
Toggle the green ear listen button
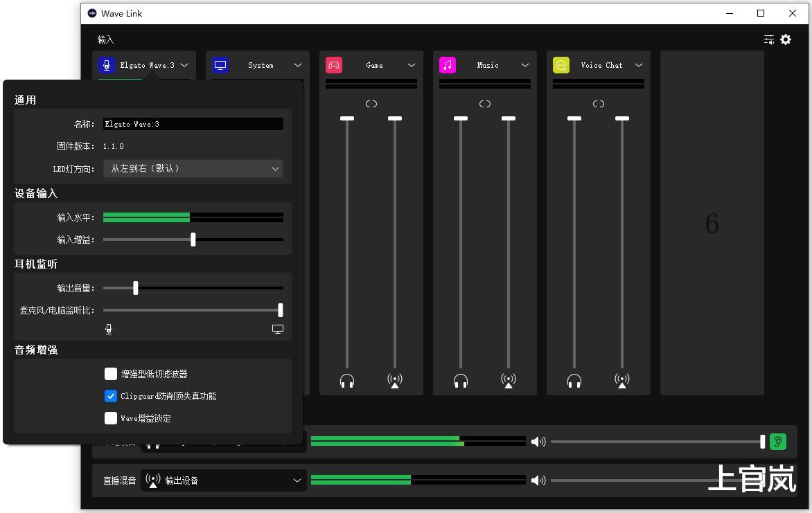point(778,442)
